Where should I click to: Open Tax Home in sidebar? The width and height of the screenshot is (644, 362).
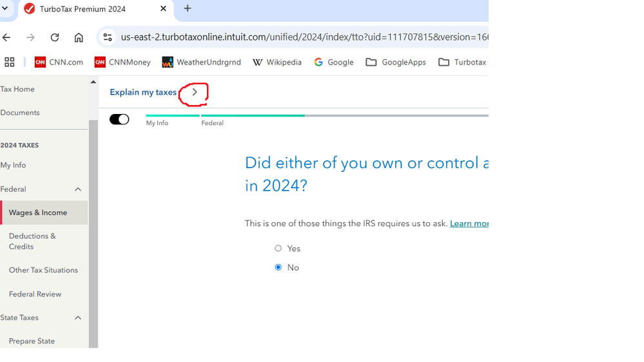(17, 89)
